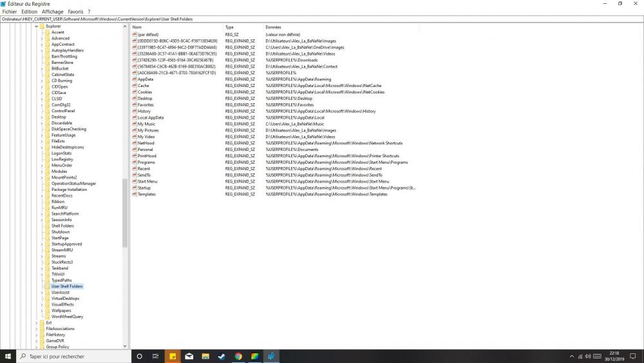Select the VisualEffects key

point(63,304)
